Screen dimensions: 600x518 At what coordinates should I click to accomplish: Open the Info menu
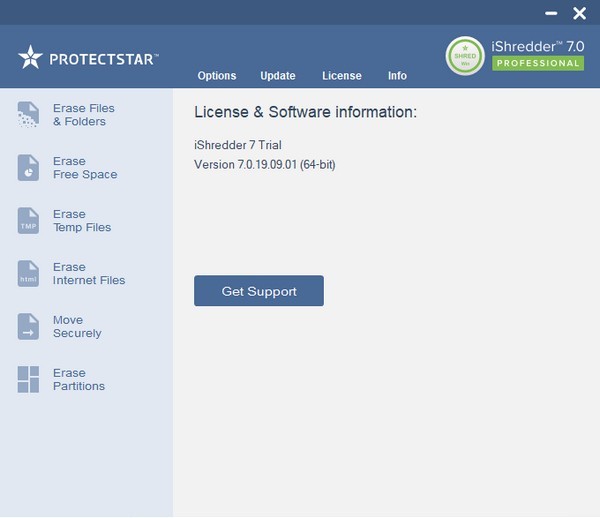pos(397,76)
